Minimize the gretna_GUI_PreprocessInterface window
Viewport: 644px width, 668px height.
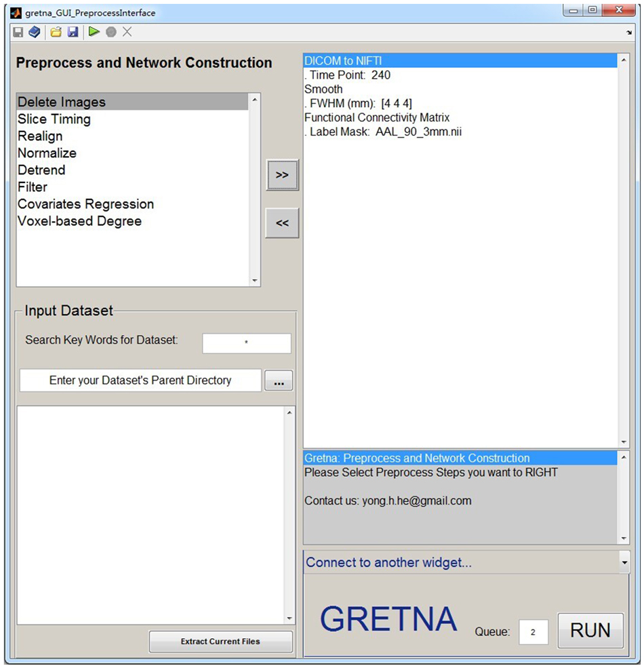573,10
